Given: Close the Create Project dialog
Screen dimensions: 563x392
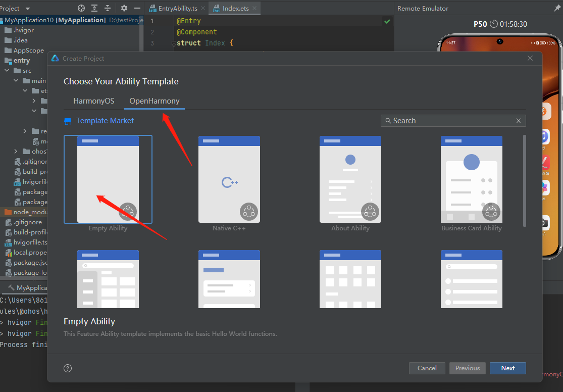Looking at the screenshot, I should [x=530, y=58].
